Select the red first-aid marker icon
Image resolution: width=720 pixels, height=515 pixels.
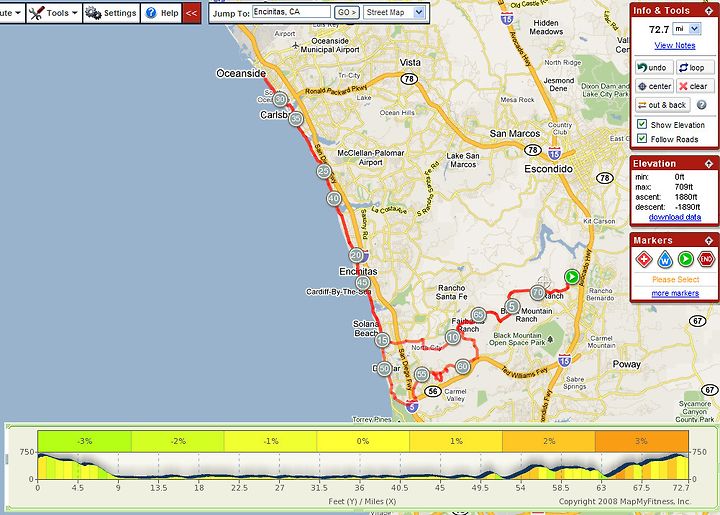point(644,259)
